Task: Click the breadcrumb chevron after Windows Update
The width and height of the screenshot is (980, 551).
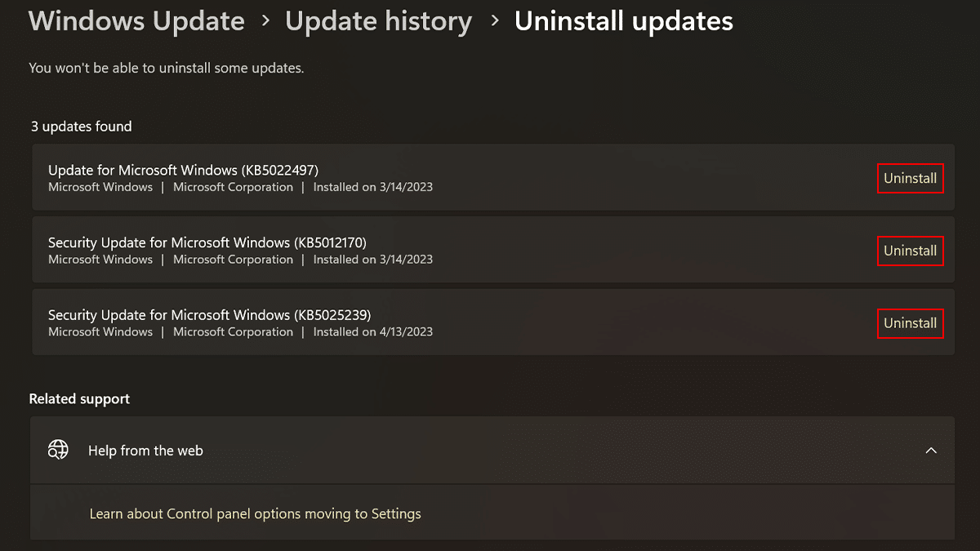Action: [x=265, y=21]
